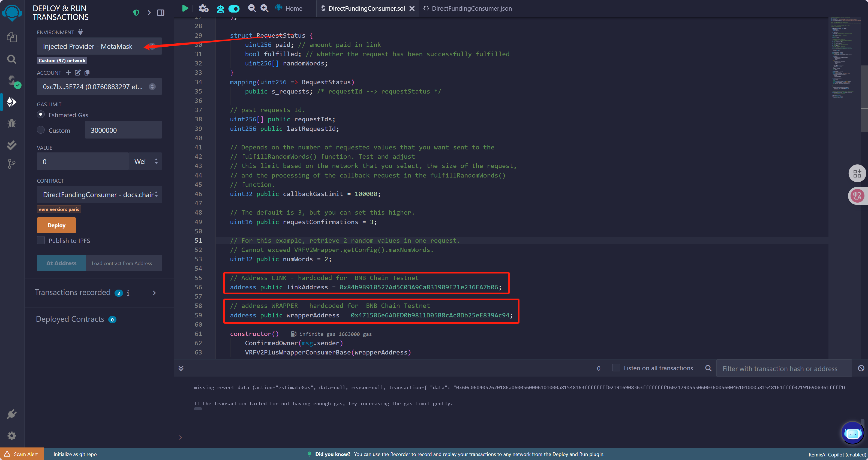Click the green shield verification icon
Image resolution: width=868 pixels, height=460 pixels.
coord(136,13)
